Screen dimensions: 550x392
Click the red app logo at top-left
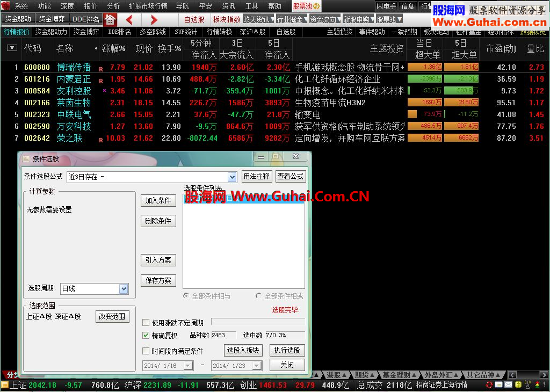coord(5,6)
